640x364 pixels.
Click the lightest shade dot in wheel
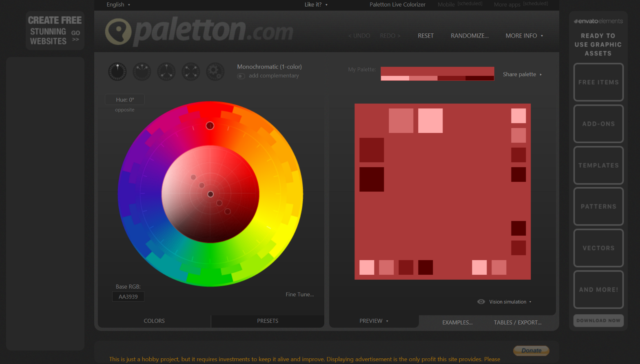point(193,177)
